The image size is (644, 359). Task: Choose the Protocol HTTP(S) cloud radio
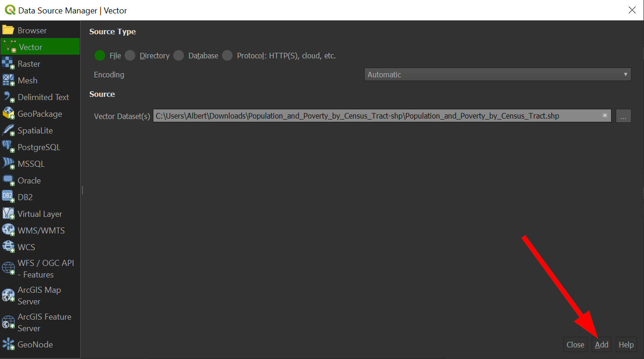(227, 56)
